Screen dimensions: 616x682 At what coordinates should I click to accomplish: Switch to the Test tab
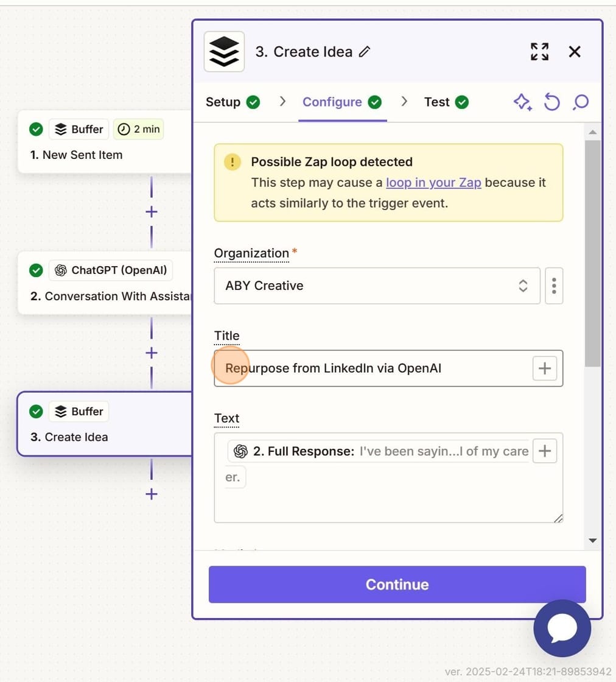coord(437,102)
